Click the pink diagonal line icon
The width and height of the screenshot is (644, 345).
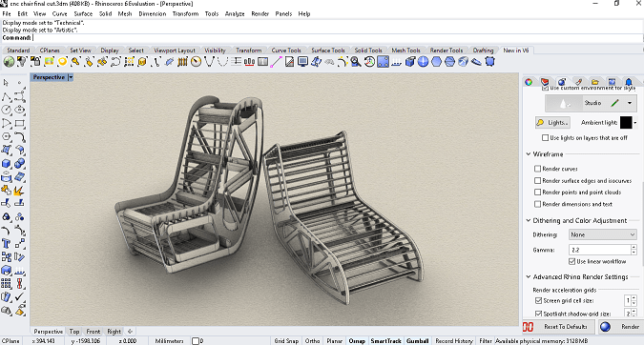click(x=276, y=62)
